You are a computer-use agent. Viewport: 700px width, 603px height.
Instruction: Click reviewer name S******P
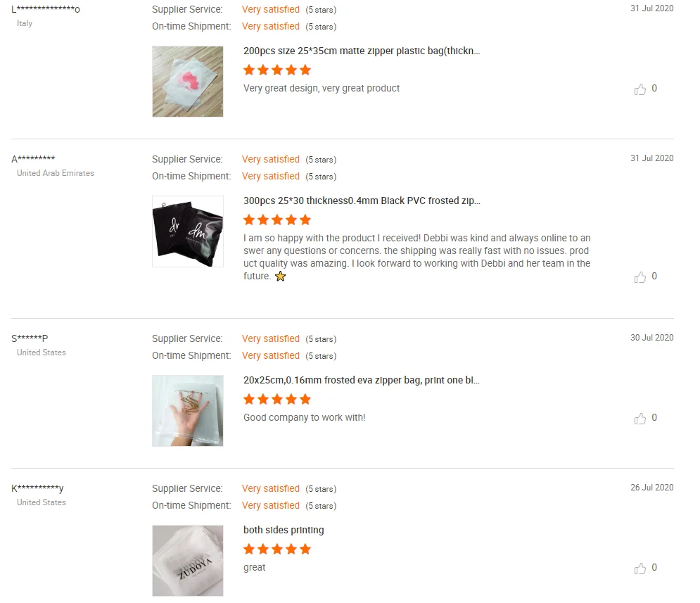coord(30,338)
